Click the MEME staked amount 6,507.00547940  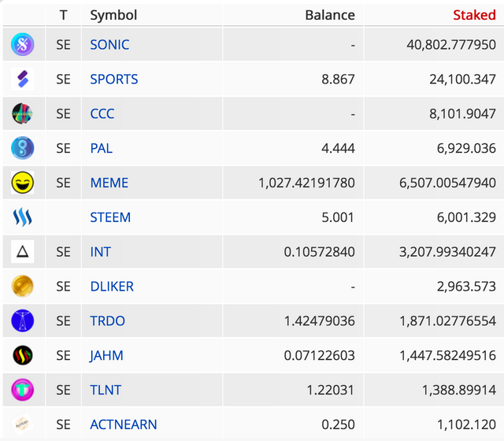tap(447, 183)
